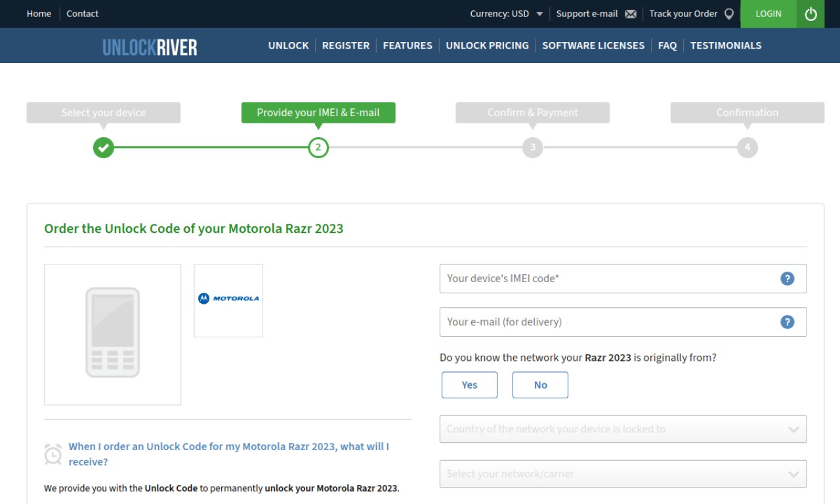The height and width of the screenshot is (504, 840).
Task: Click the help icon in e-mail field
Action: [787, 322]
